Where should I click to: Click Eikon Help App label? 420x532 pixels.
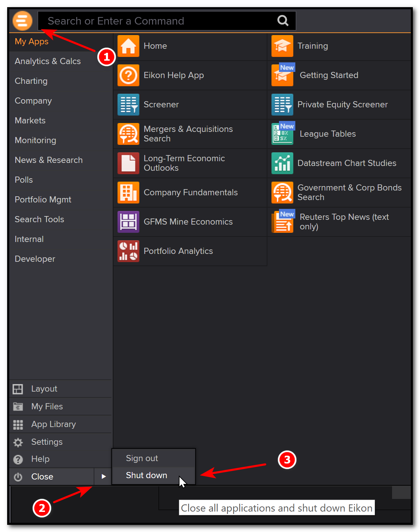coord(174,75)
